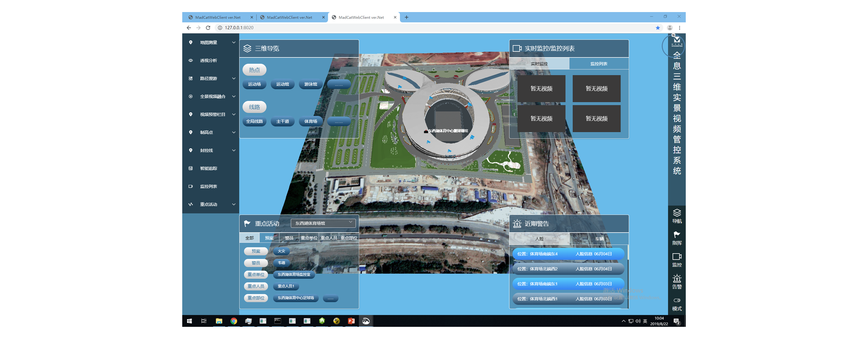Viewport: 868px width, 338px height.
Task: Click the 重点活动 polyline icon in left menu
Action: coord(191,204)
